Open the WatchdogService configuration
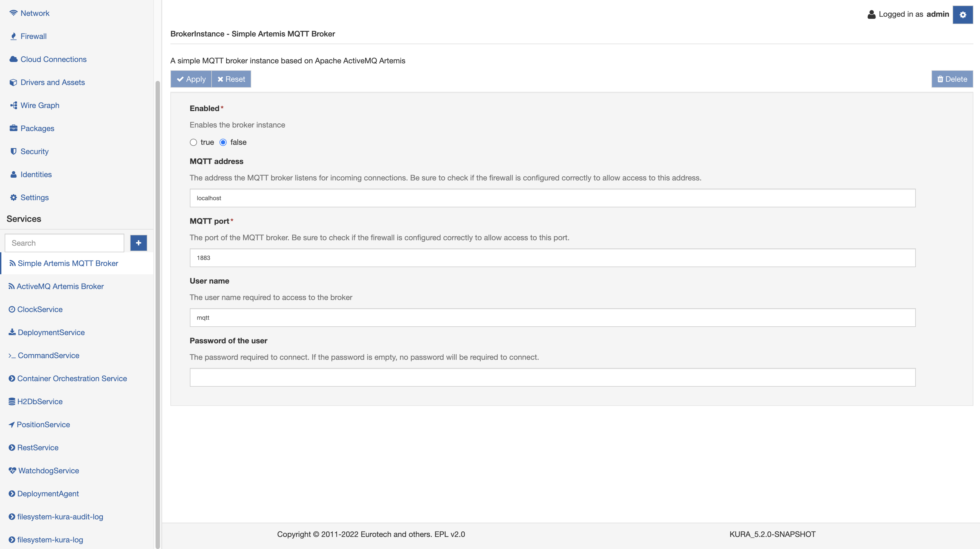Screen dimensions: 980x549 [49, 470]
